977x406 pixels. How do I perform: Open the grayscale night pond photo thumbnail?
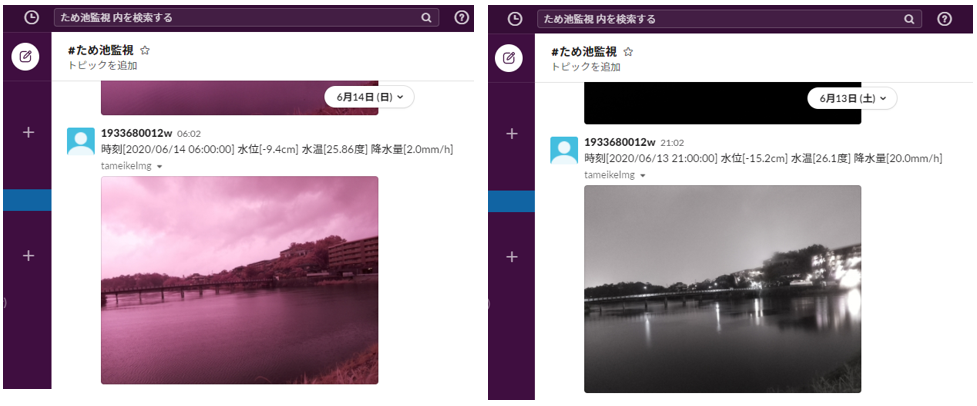(722, 288)
